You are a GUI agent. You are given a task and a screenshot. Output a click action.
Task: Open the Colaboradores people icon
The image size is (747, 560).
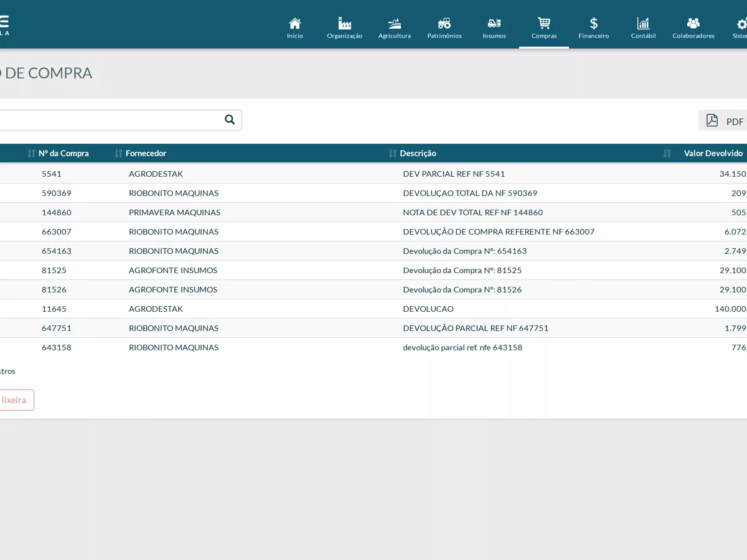point(693,24)
